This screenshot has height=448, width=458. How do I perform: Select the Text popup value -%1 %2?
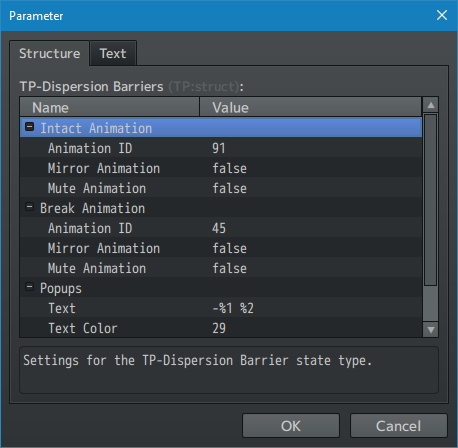pyautogui.click(x=233, y=308)
